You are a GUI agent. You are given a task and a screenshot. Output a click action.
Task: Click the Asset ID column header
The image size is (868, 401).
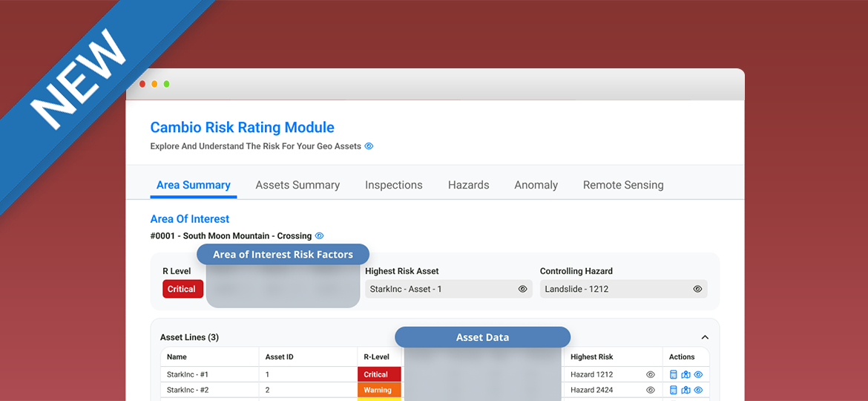pyautogui.click(x=280, y=357)
